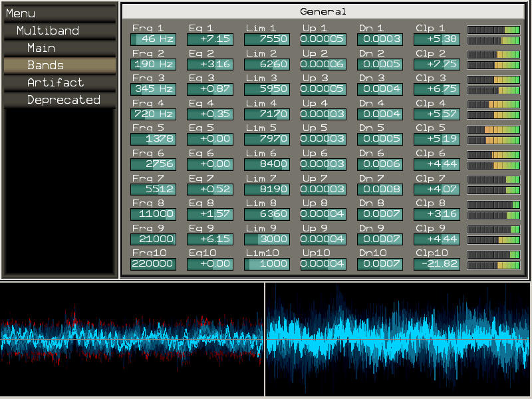Click Lim 9 value 3000

coord(267,239)
